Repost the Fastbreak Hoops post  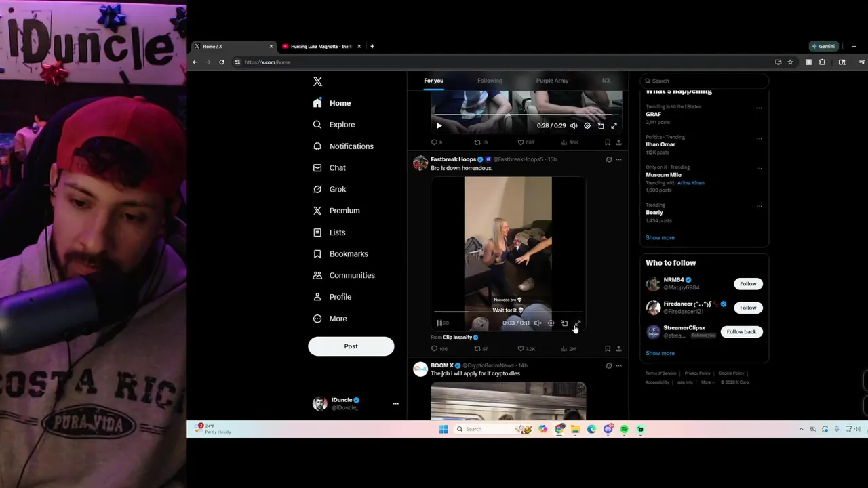481,349
